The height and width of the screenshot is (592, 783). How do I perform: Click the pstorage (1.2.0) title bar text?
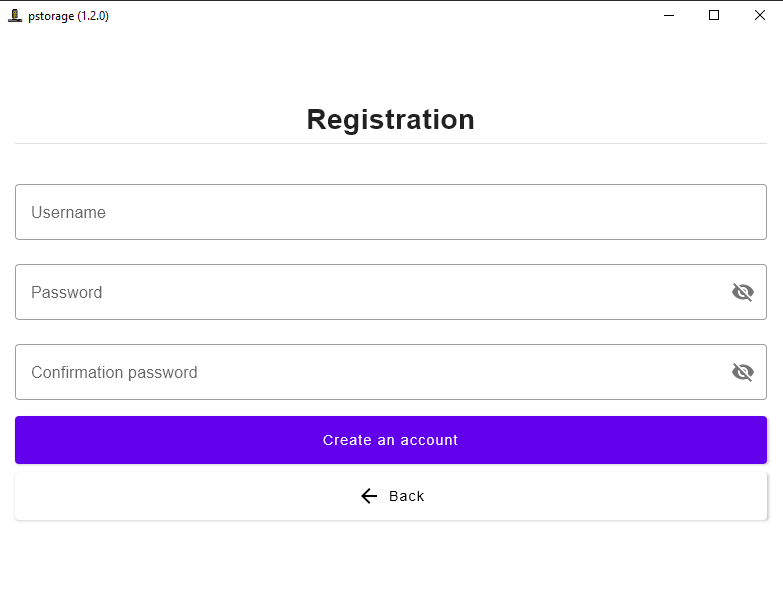click(x=68, y=15)
